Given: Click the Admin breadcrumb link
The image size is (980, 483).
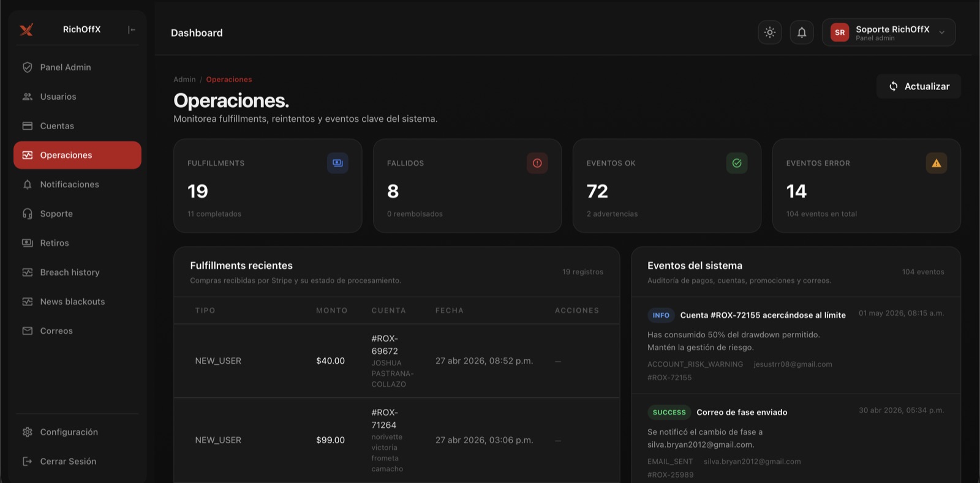Looking at the screenshot, I should click(x=184, y=80).
